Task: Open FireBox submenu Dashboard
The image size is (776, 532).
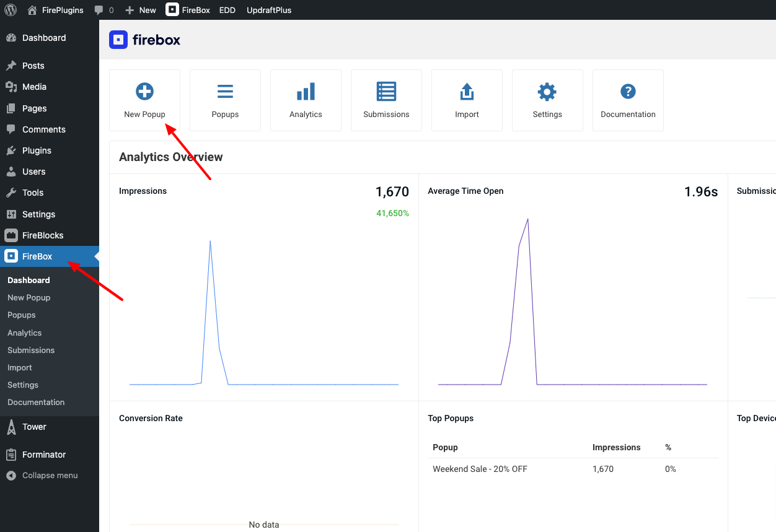Action: 29,280
